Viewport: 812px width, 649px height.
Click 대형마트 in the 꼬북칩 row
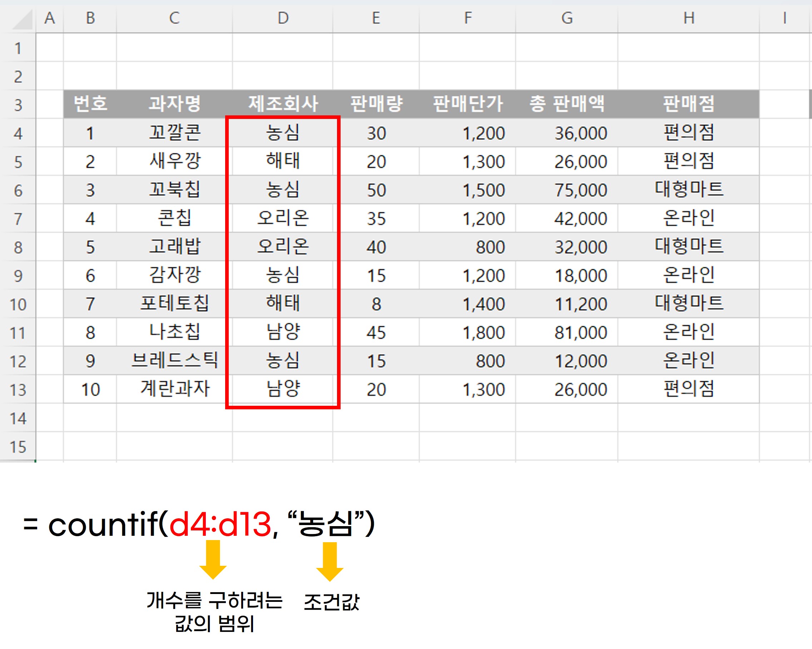tap(688, 190)
